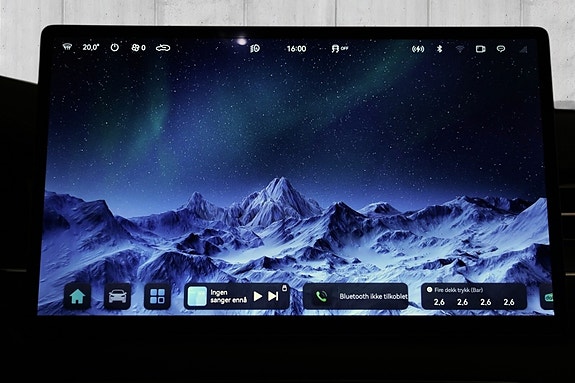Screen dimensions: 575x383
Task: Open Wi-Fi settings from status bar
Action: click(460, 49)
